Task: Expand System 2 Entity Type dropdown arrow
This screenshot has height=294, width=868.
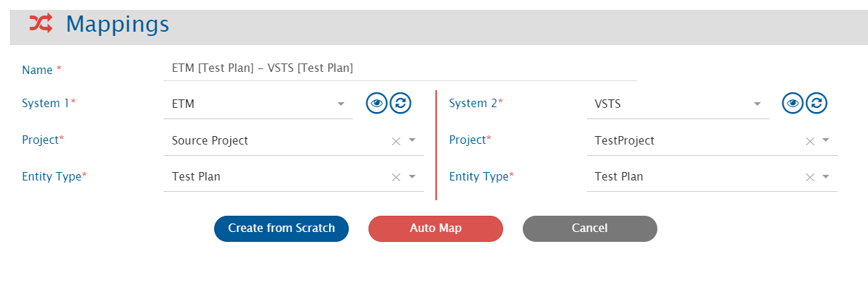Action: pos(826,177)
